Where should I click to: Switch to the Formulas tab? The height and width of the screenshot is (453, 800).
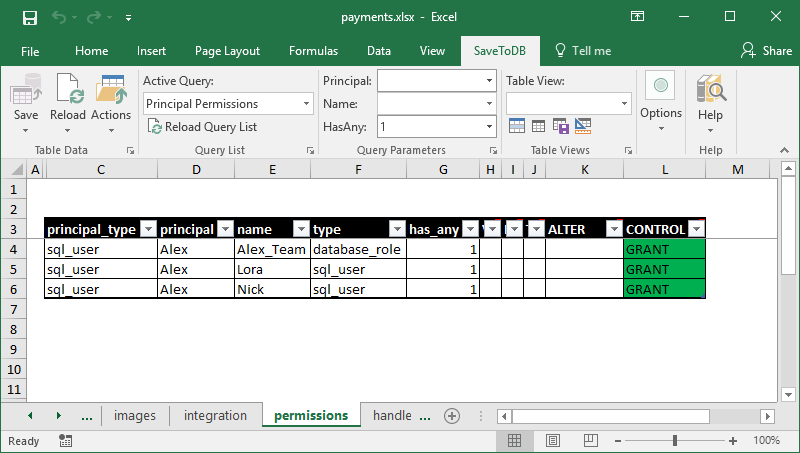[313, 51]
